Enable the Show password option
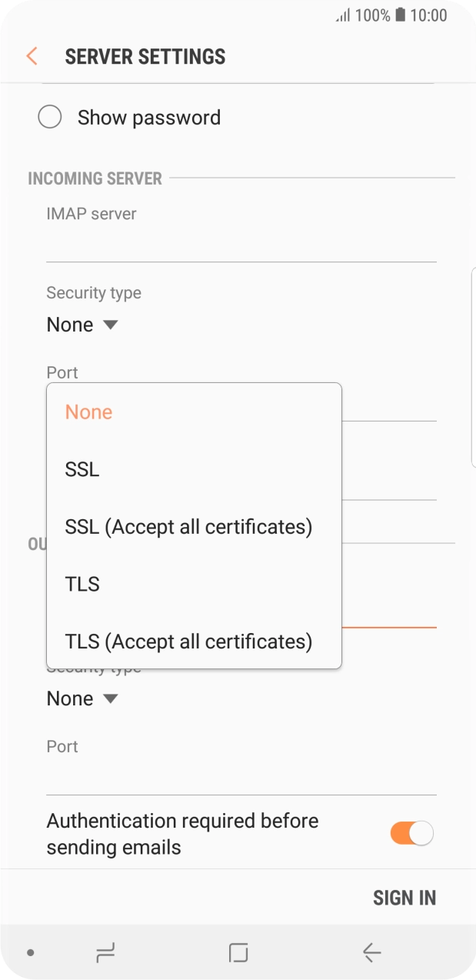 click(x=50, y=117)
